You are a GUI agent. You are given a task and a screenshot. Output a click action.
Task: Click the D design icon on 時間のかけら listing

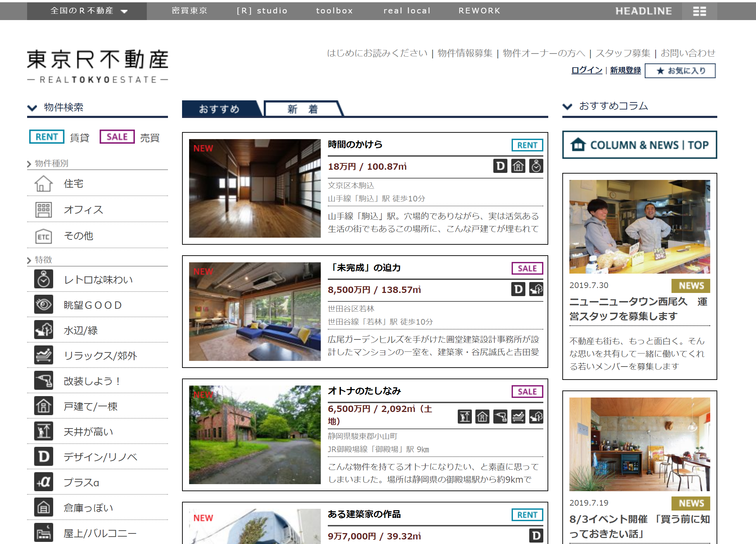pyautogui.click(x=500, y=166)
